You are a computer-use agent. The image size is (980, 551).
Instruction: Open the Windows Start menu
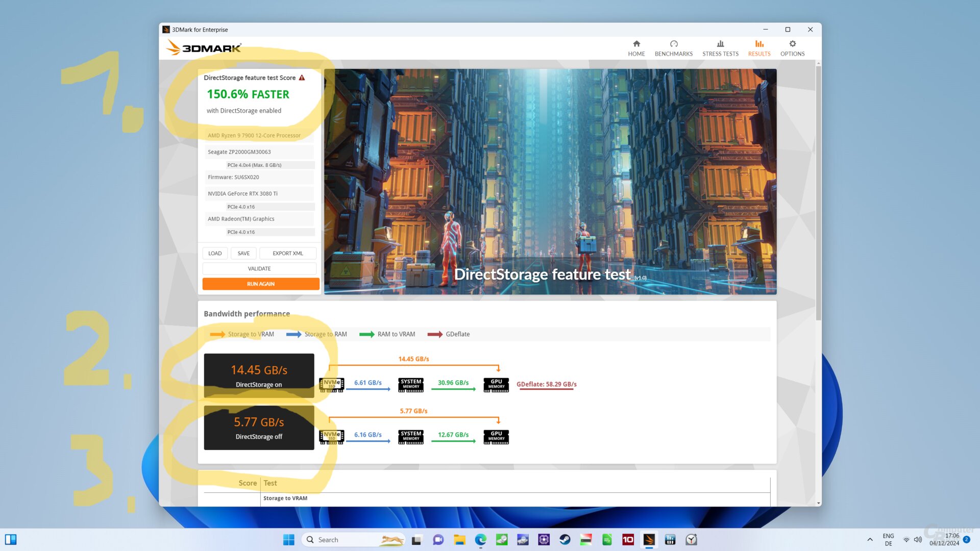(288, 540)
